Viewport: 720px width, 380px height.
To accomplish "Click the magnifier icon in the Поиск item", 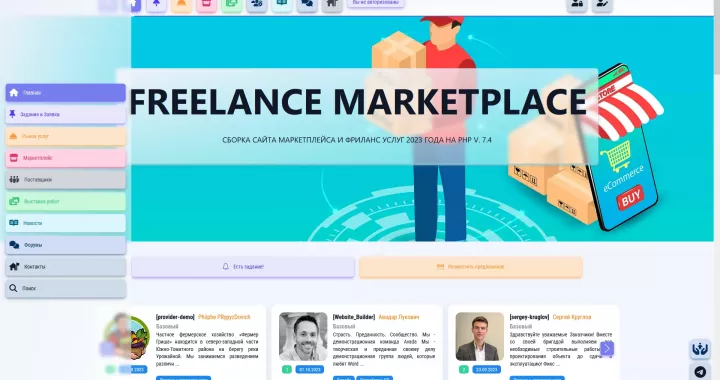I will (x=13, y=288).
